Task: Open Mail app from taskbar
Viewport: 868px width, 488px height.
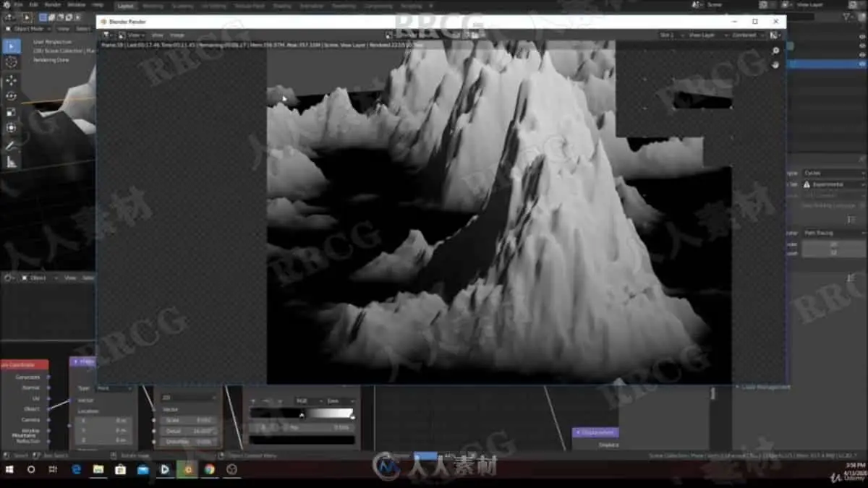Action: (142, 469)
